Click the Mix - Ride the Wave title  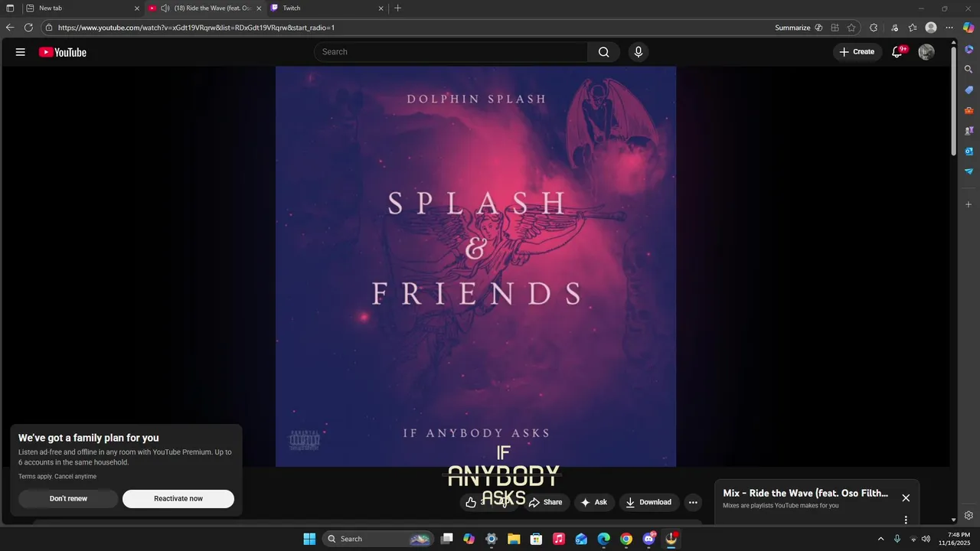805,494
